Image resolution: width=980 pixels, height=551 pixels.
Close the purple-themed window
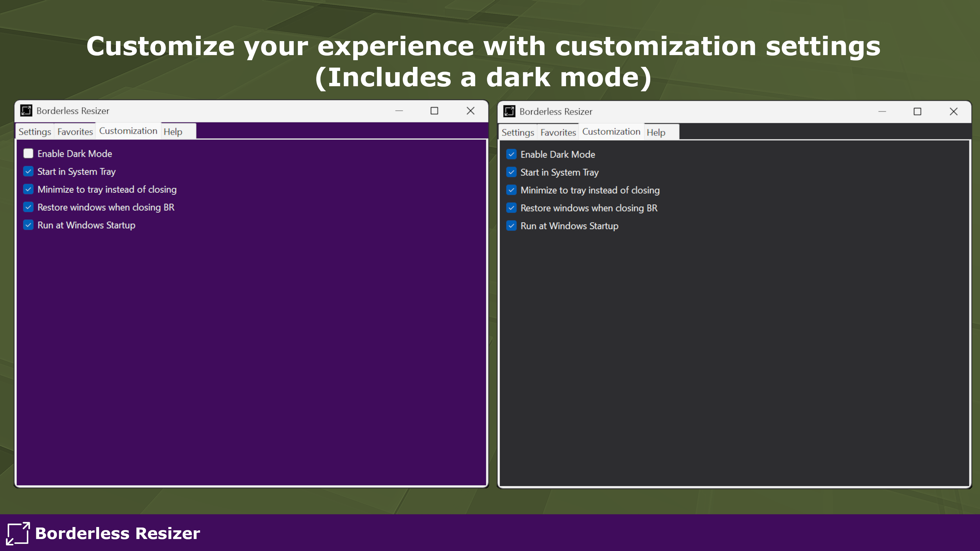click(x=470, y=111)
